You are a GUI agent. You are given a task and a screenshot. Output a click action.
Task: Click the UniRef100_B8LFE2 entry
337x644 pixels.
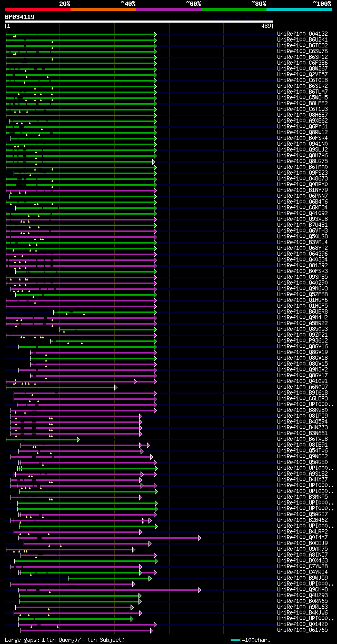click(x=302, y=104)
